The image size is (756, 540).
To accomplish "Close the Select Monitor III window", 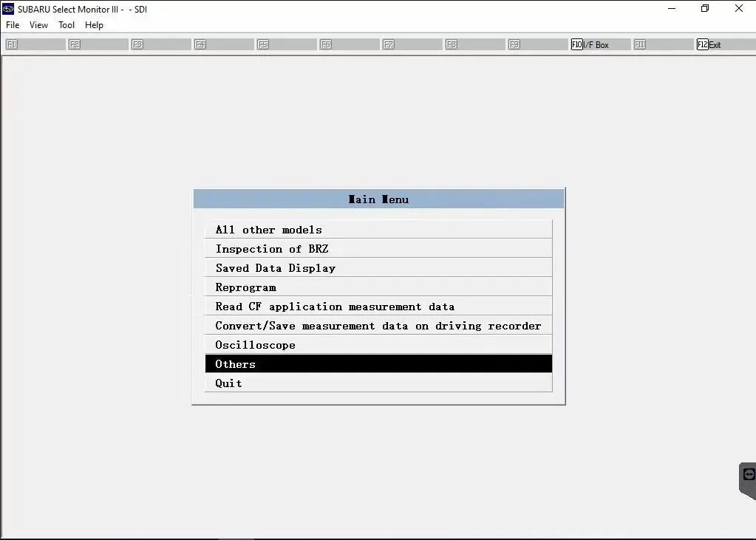I will [x=739, y=9].
